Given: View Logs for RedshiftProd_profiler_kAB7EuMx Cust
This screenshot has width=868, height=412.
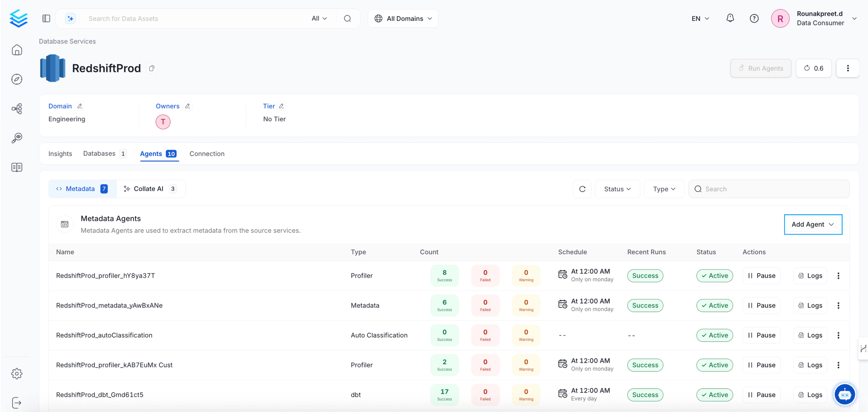Looking at the screenshot, I should pos(810,365).
